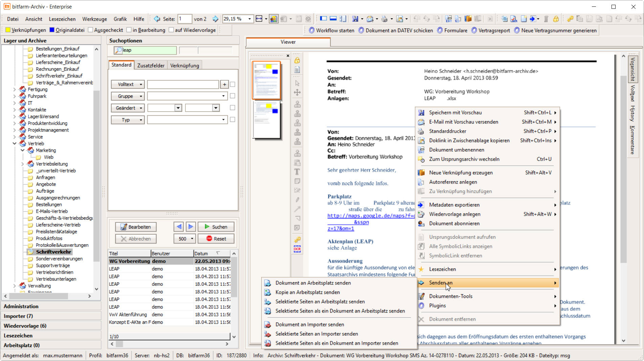
Task: Tick the checkbox at end of Gruppe row
Action: click(232, 96)
